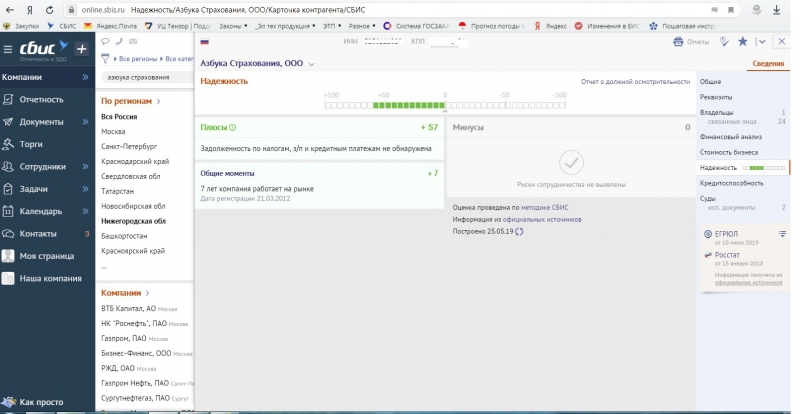Open Газпром, ПАО company
The height and width of the screenshot is (414, 800).
124,338
